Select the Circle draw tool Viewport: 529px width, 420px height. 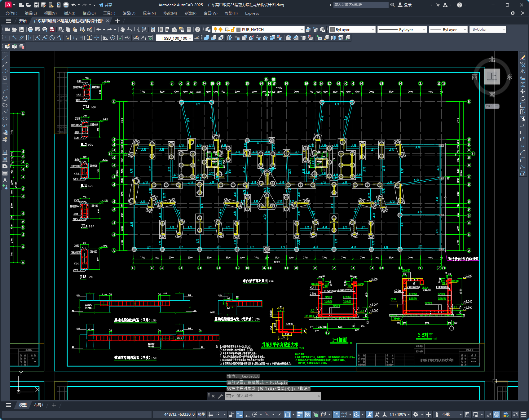click(5, 98)
